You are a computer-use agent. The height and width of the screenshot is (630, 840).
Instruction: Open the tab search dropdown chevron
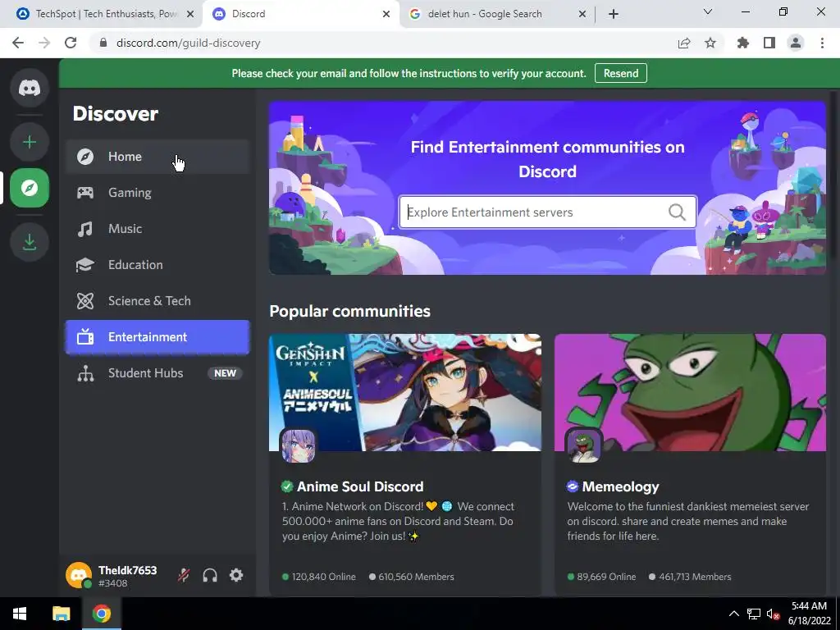[x=708, y=11]
